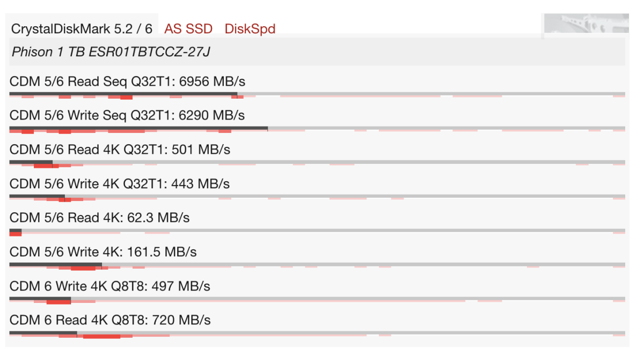Select the CDM 6 Read 4K Q8T8 result

click(109, 320)
